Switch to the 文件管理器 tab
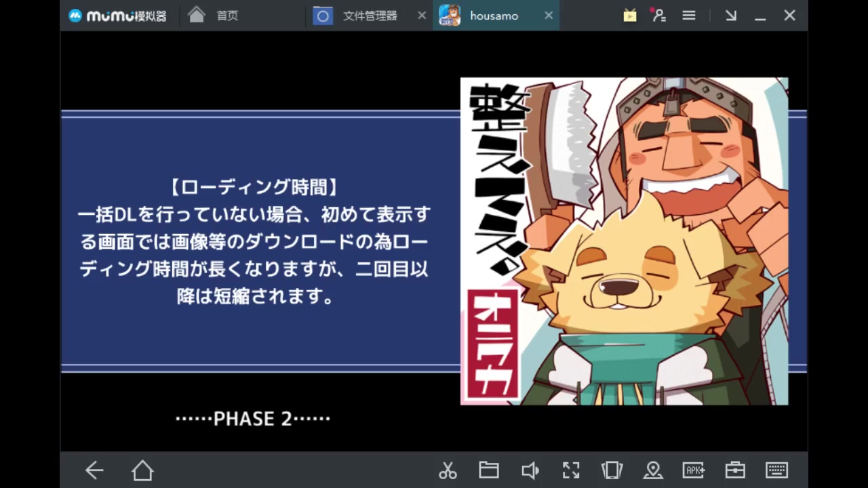Viewport: 868px width, 488px height. [370, 16]
